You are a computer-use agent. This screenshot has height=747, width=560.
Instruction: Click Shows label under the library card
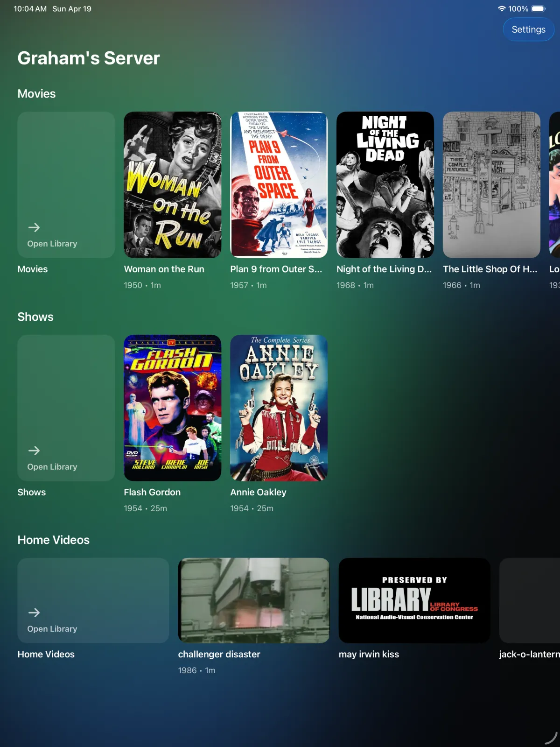32,493
